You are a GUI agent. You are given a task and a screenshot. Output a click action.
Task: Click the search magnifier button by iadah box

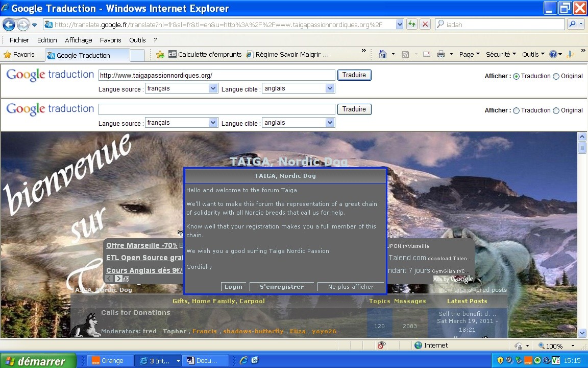[x=572, y=25]
